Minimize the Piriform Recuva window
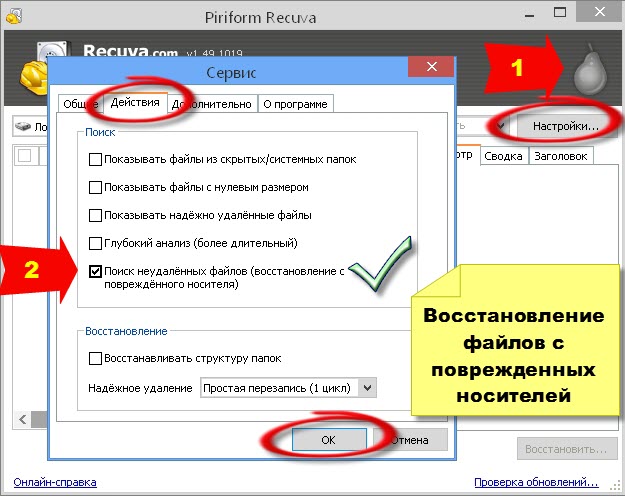 click(529, 16)
